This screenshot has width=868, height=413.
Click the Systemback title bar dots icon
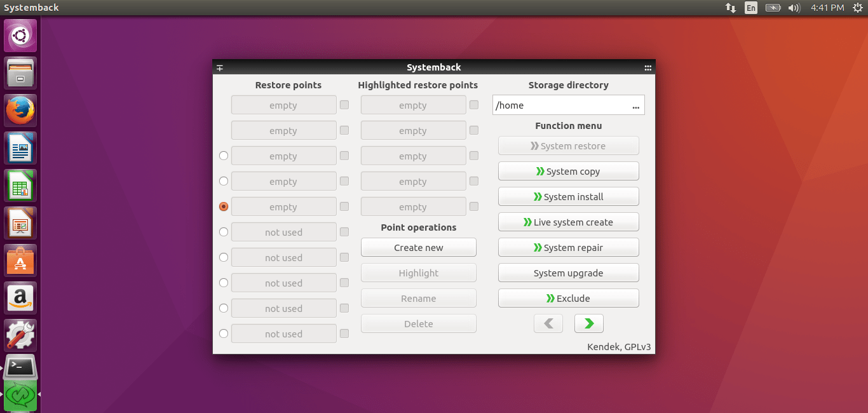tap(648, 67)
